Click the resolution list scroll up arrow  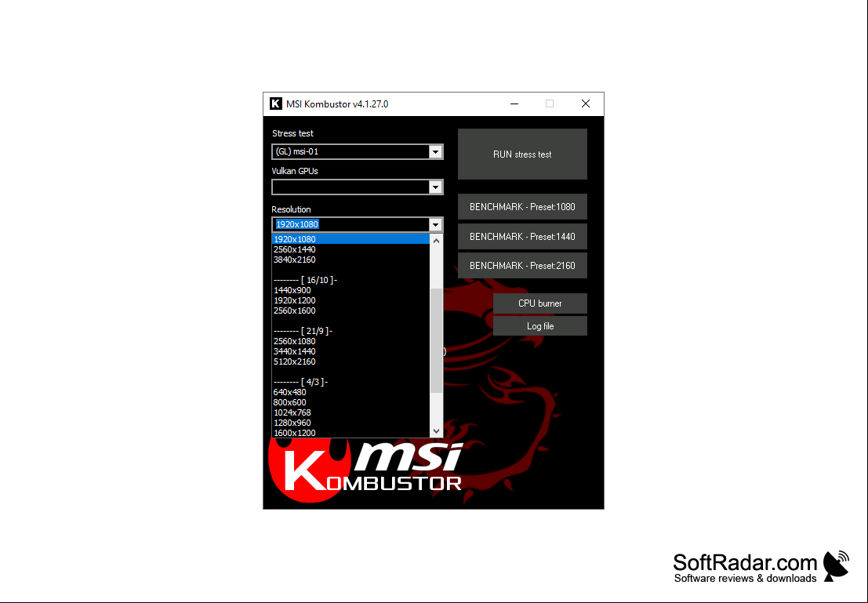pos(436,240)
